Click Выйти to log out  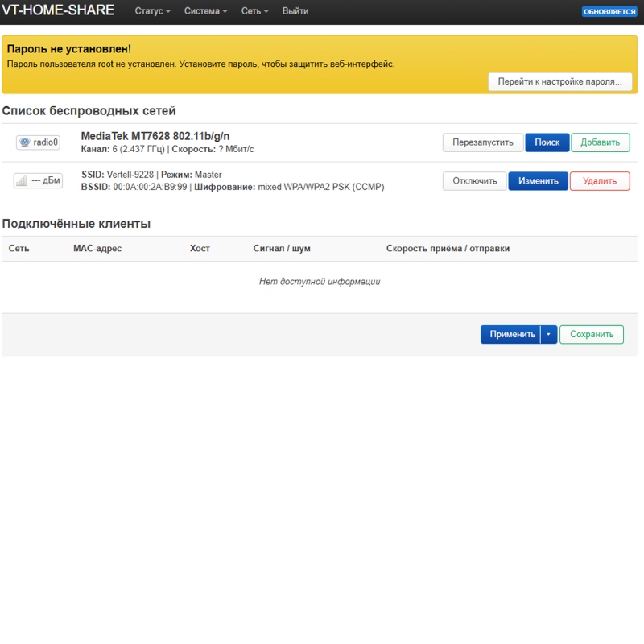[295, 11]
